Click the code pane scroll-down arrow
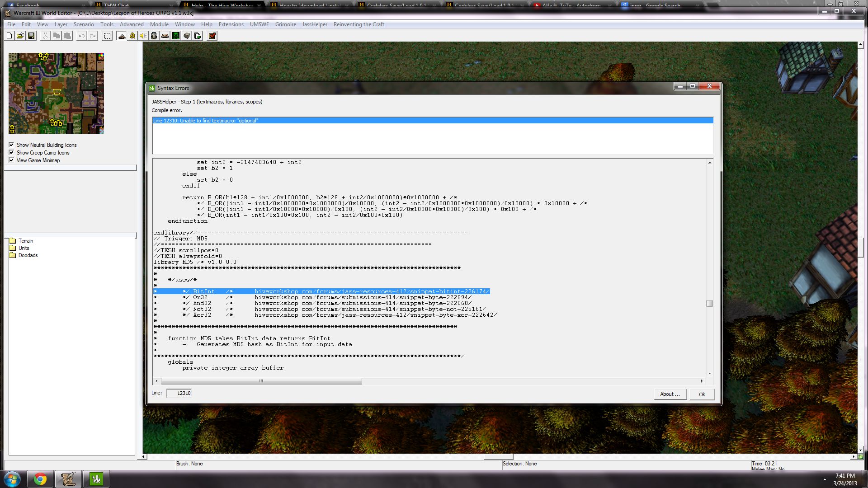 point(709,374)
